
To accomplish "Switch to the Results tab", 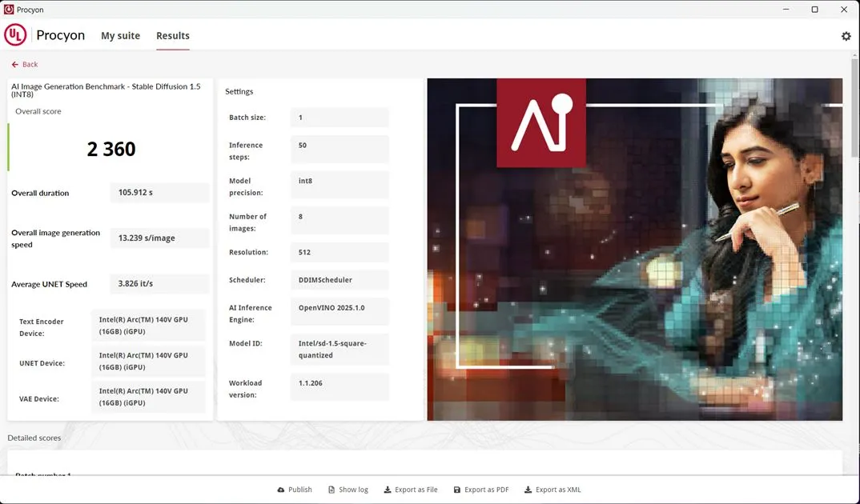I will [x=173, y=36].
